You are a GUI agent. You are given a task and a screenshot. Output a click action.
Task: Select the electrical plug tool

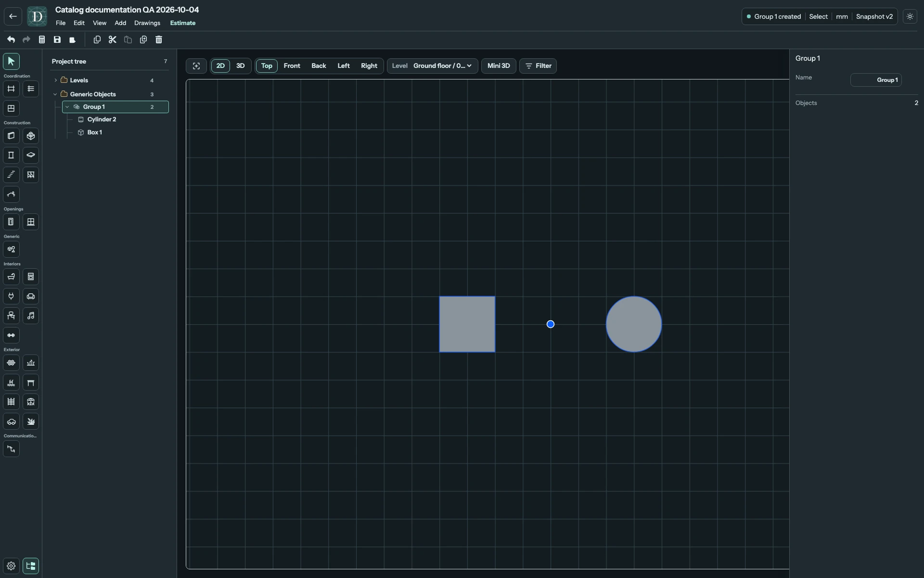click(11, 296)
